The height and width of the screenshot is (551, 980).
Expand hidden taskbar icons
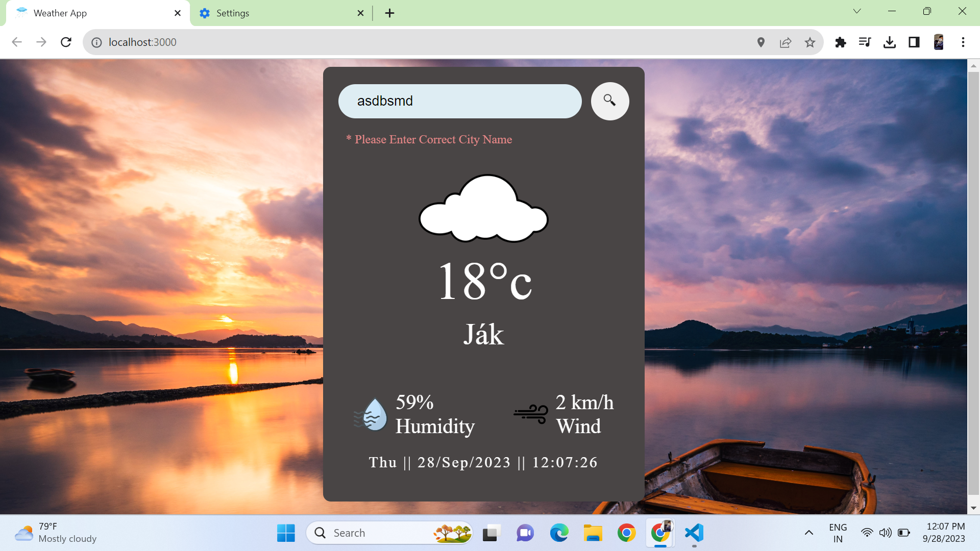[x=808, y=533]
